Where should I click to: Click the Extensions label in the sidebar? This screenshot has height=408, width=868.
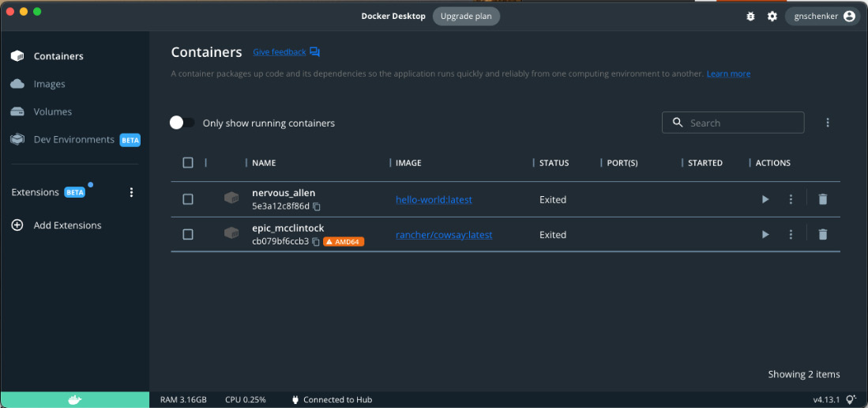35,192
